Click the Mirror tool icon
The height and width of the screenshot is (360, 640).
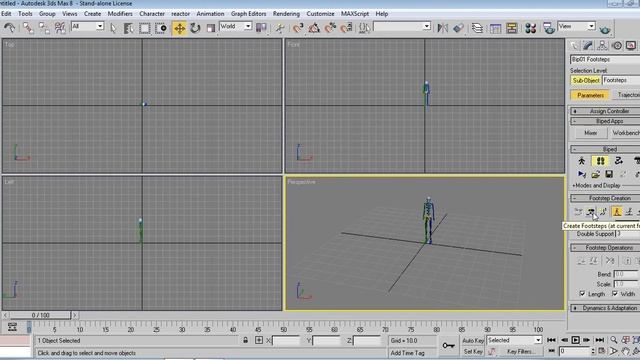(x=442, y=28)
